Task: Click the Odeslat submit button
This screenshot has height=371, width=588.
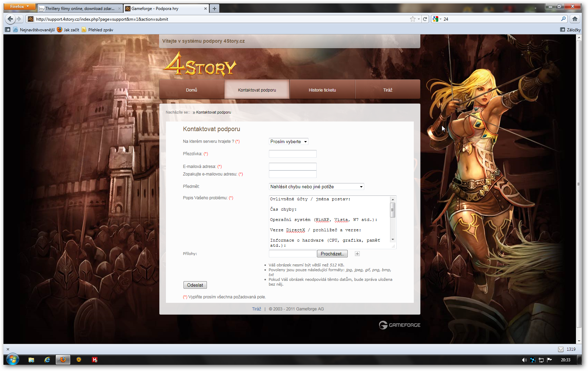Action: coord(195,285)
